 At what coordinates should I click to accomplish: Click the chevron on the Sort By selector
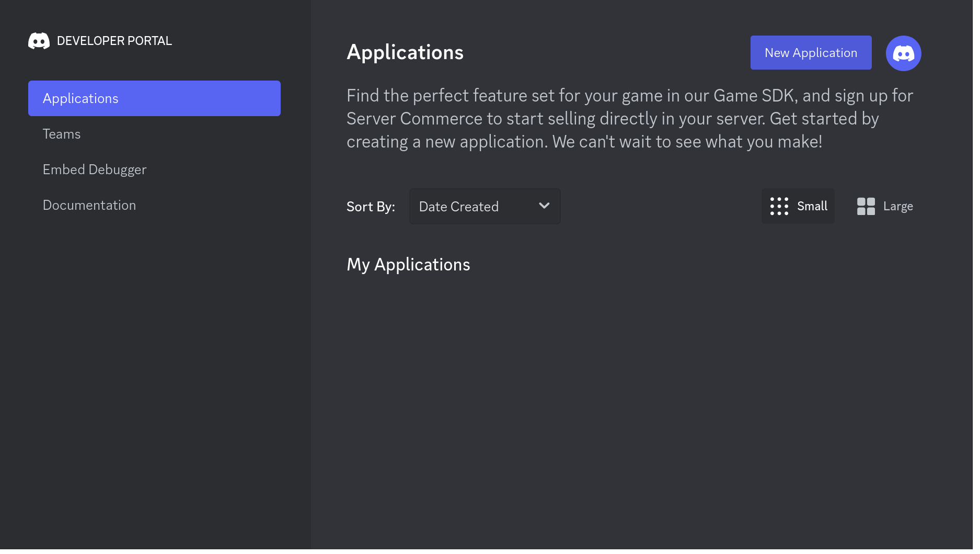point(544,206)
